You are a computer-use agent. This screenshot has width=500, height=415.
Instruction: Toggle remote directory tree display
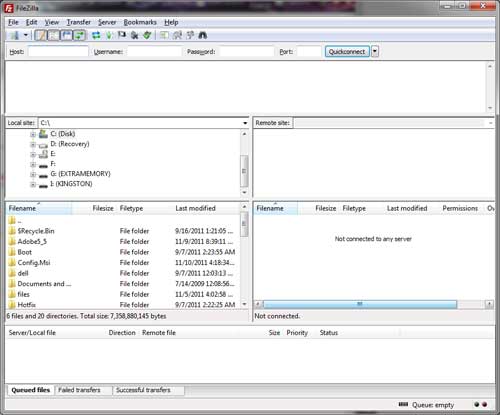point(67,35)
